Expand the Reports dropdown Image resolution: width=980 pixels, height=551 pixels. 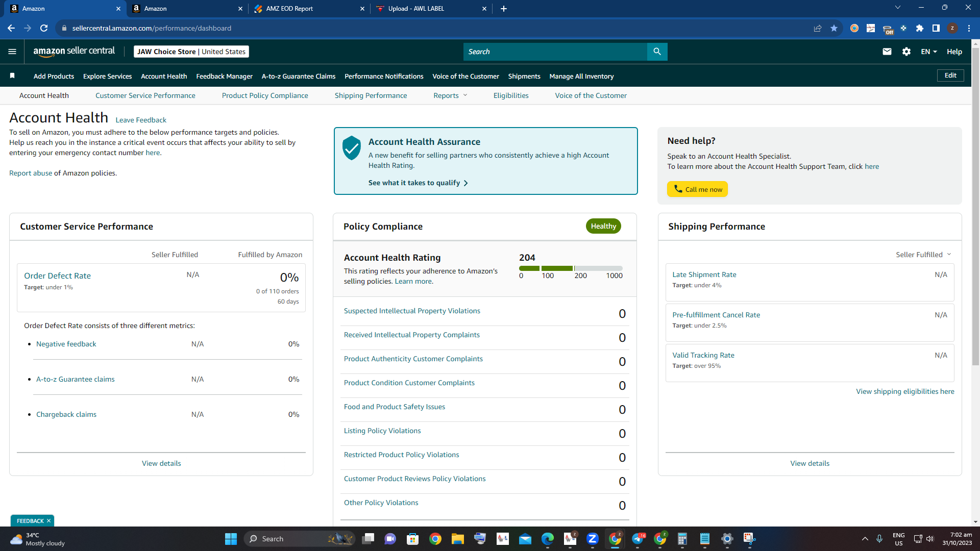450,95
